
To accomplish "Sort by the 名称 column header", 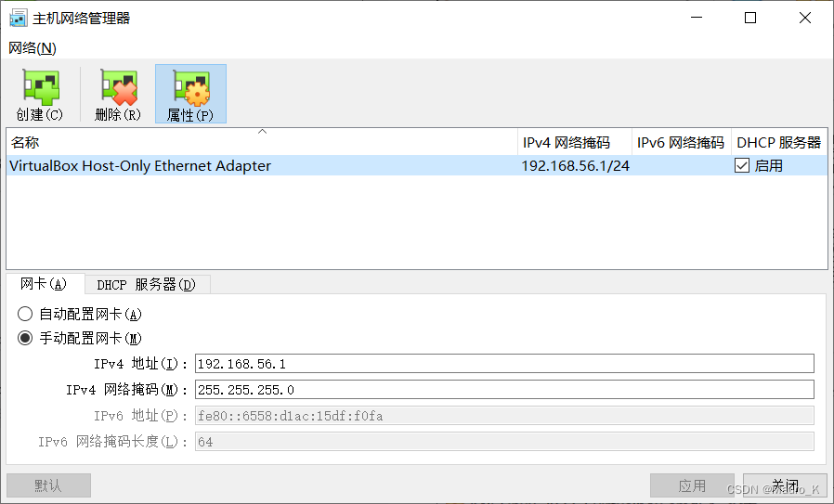I will click(262, 142).
